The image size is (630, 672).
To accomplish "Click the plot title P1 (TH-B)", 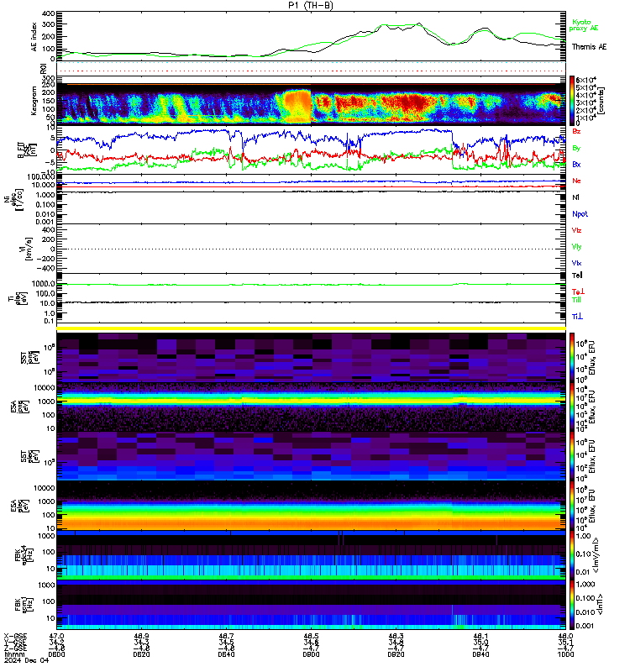I will [x=311, y=5].
